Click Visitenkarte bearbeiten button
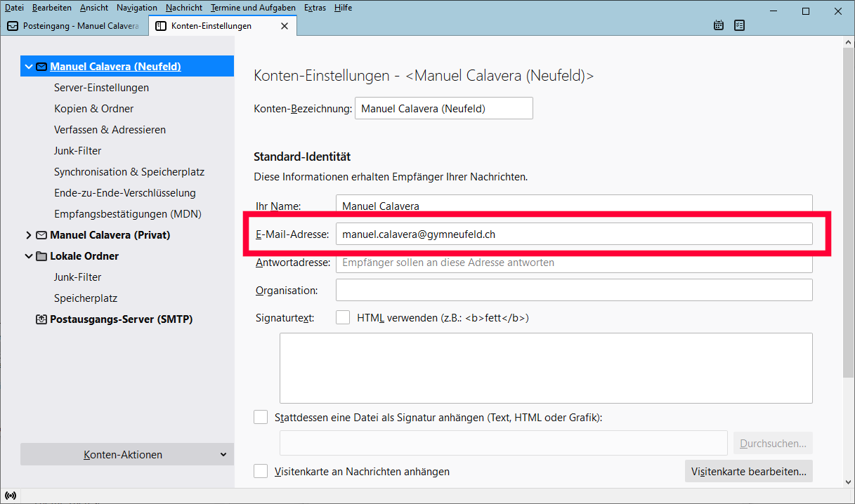This screenshot has width=855, height=504. [x=748, y=472]
